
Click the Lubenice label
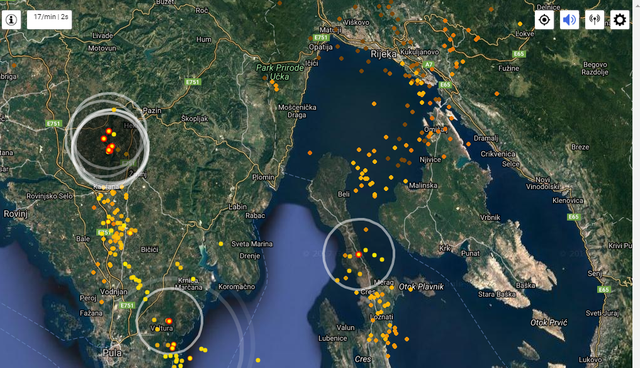tap(333, 339)
